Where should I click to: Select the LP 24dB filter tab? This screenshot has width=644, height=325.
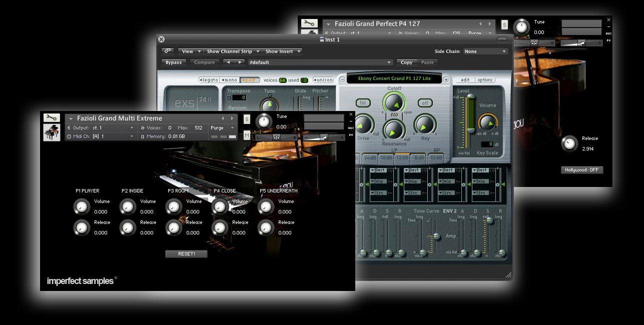pos(370,158)
